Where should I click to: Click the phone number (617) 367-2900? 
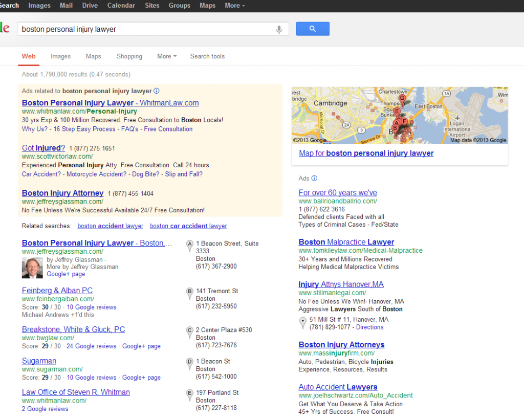click(216, 267)
